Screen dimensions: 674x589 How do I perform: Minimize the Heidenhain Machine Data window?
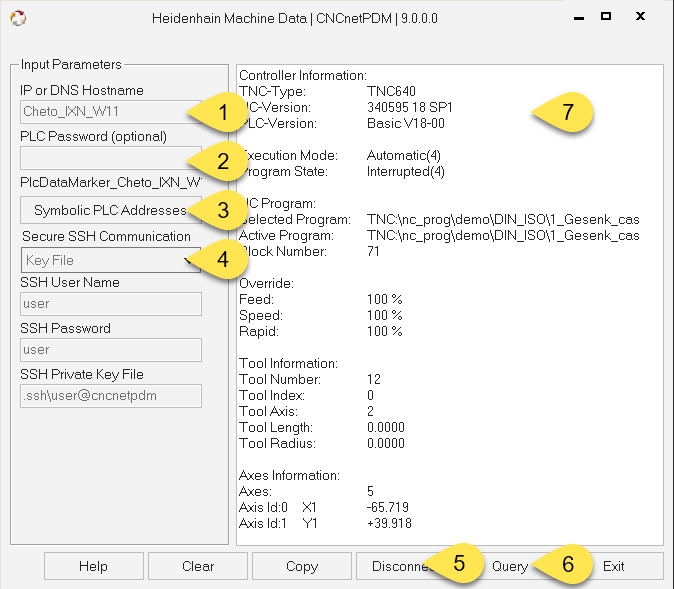tap(579, 18)
